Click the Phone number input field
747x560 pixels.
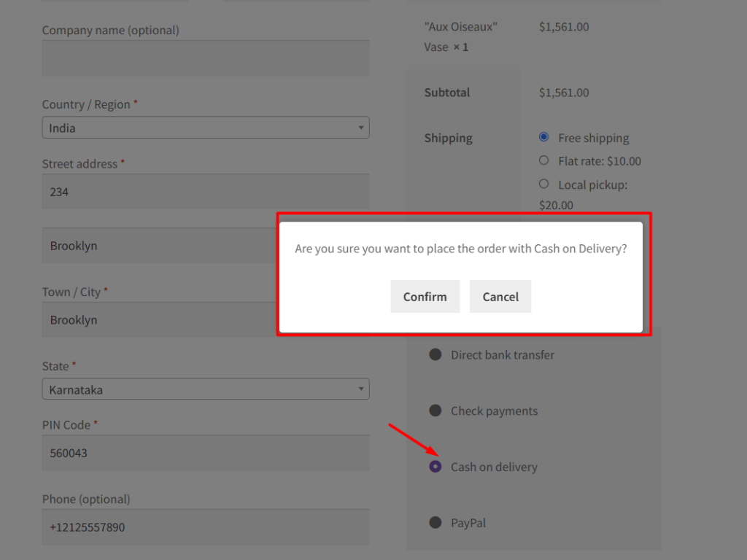(205, 526)
